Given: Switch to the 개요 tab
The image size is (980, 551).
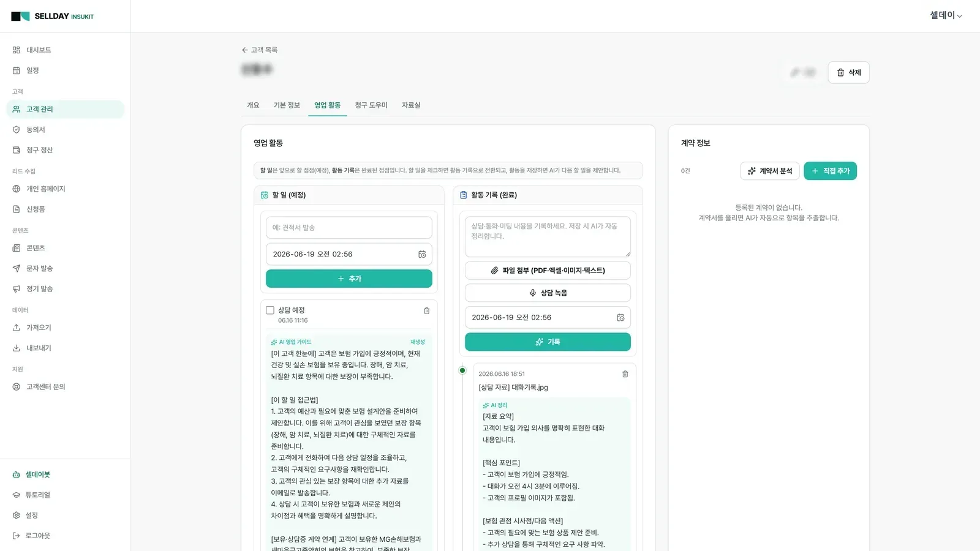Looking at the screenshot, I should click(x=253, y=105).
